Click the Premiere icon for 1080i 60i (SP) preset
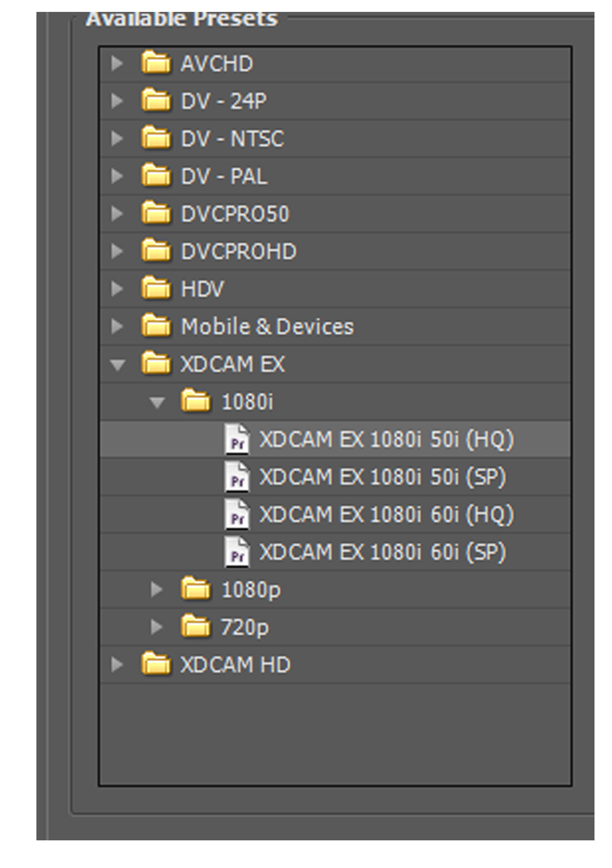This screenshot has height=868, width=612. [237, 552]
